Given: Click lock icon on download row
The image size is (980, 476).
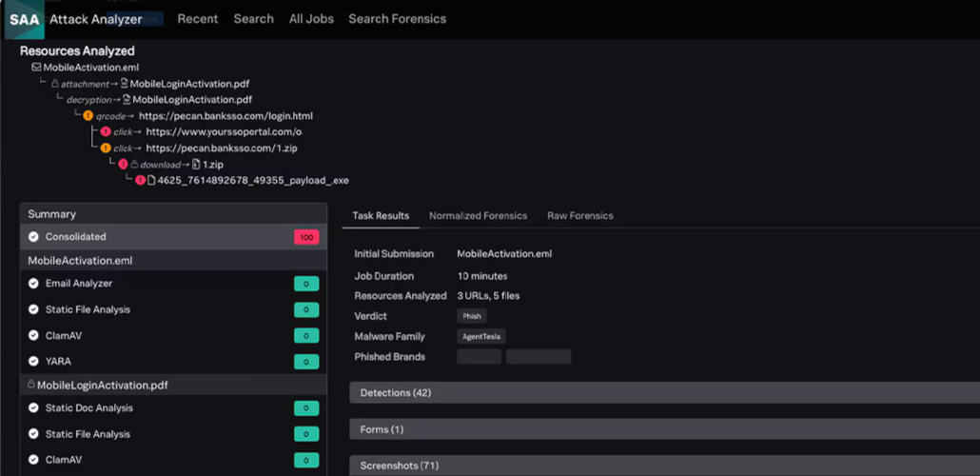Looking at the screenshot, I should click(134, 165).
